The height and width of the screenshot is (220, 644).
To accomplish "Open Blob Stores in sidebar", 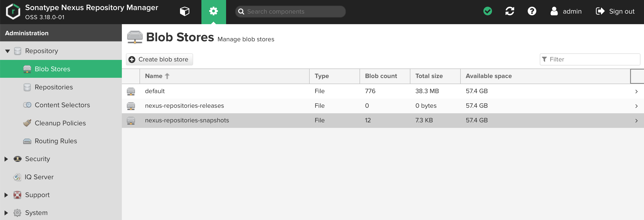I will 61,69.
